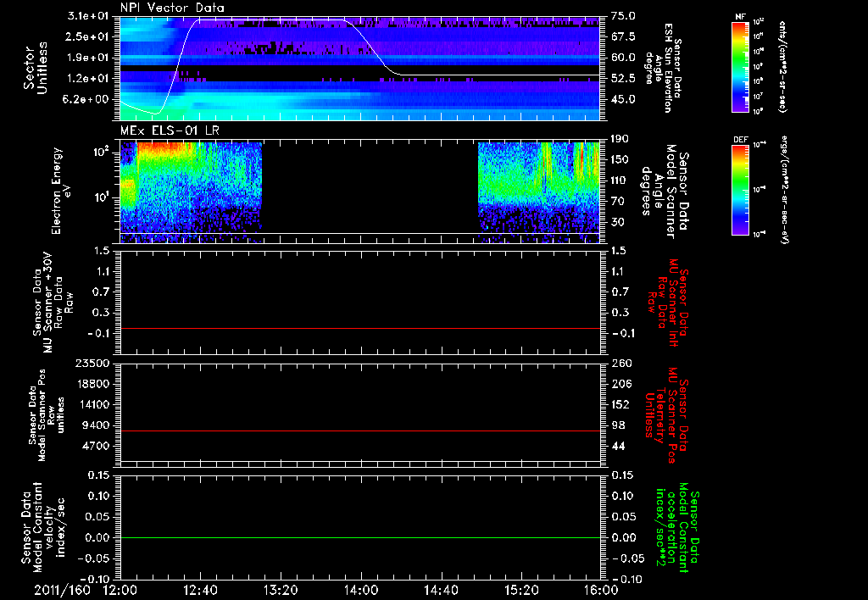The height and width of the screenshot is (600, 868).
Task: Click the red line in the Scanner Pos panel
Action: click(360, 431)
